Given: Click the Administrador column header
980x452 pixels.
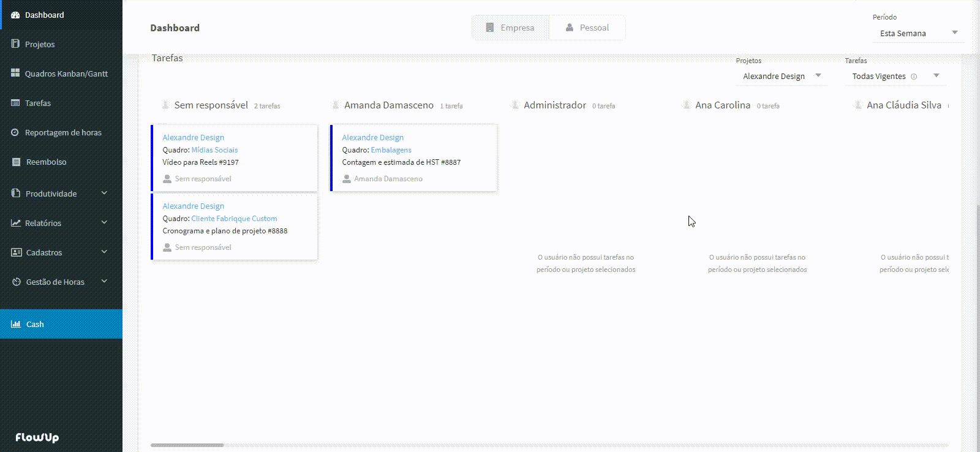Looking at the screenshot, I should (x=555, y=105).
